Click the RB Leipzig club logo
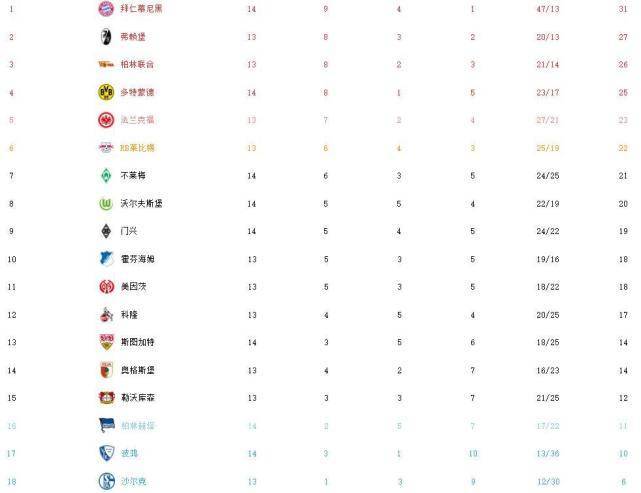The width and height of the screenshot is (641, 493). point(106,148)
